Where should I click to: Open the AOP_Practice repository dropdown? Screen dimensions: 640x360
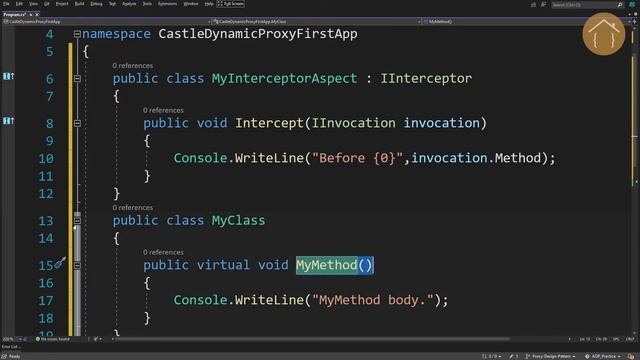click(602, 356)
